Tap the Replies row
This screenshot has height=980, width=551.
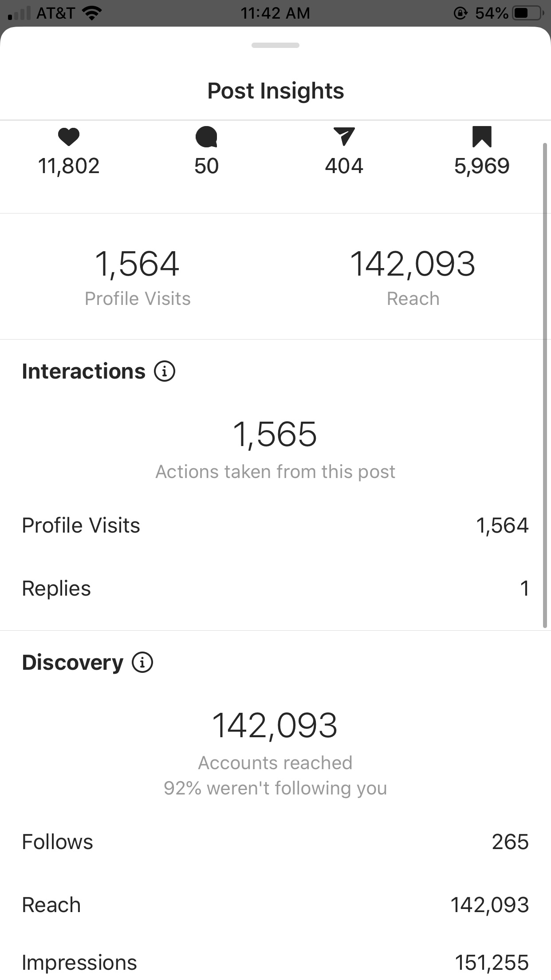point(275,589)
